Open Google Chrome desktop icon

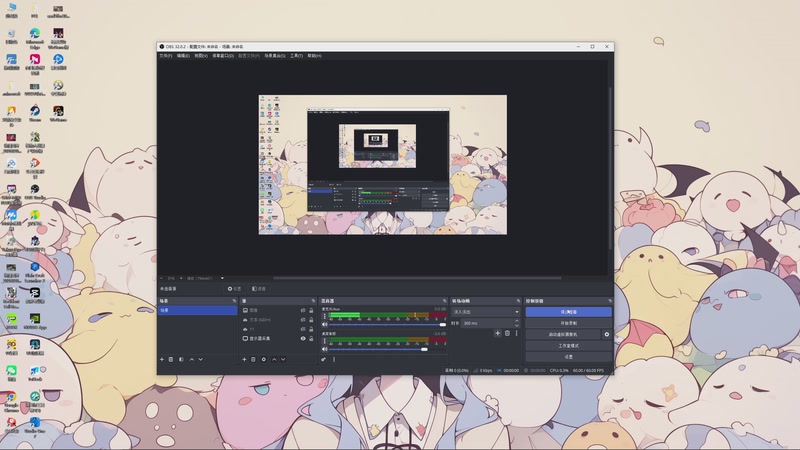[11, 401]
